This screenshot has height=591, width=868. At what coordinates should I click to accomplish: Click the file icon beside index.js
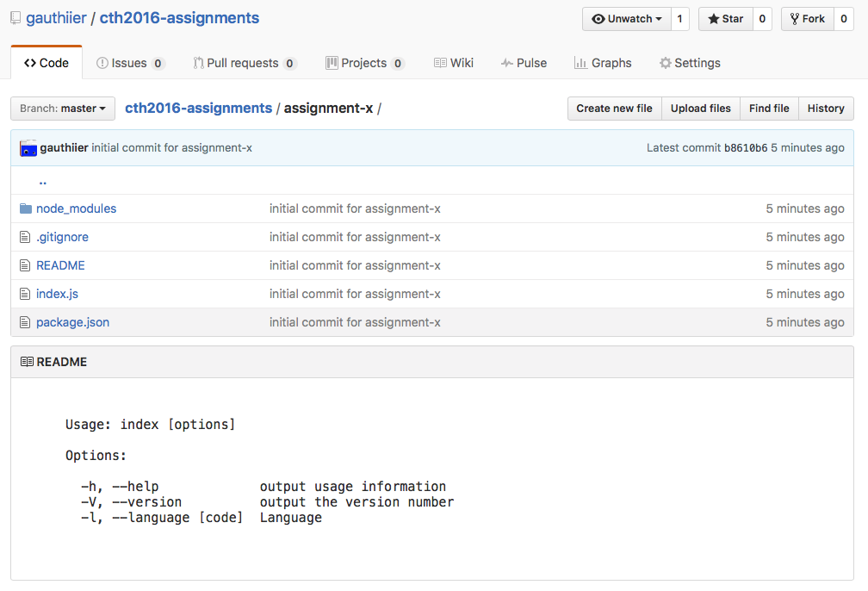(x=25, y=294)
